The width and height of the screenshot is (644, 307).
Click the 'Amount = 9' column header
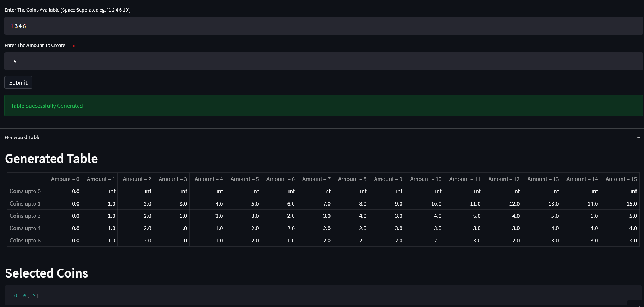click(x=387, y=179)
